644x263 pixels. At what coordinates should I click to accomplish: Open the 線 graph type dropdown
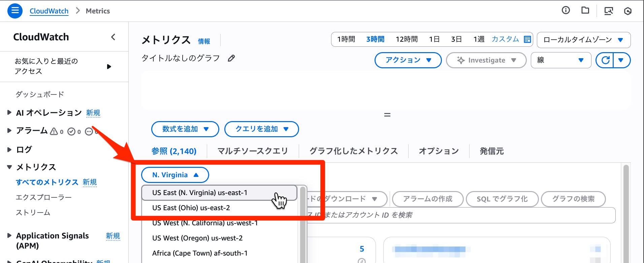561,60
